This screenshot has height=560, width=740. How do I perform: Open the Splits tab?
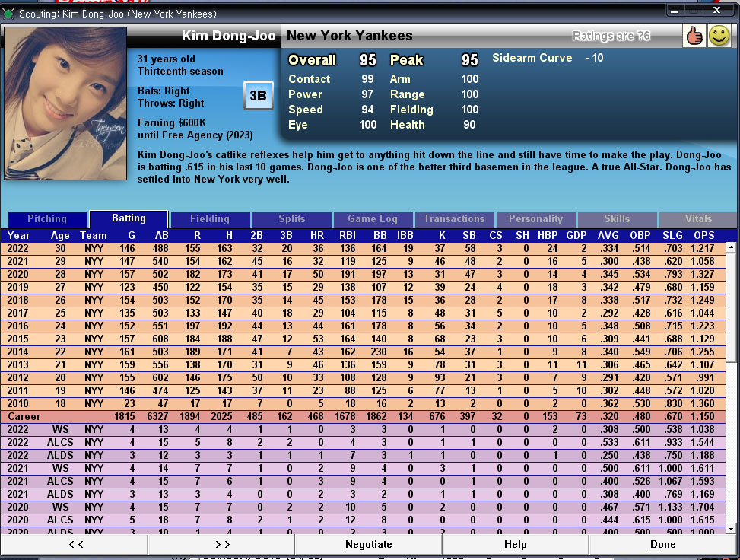(x=291, y=219)
